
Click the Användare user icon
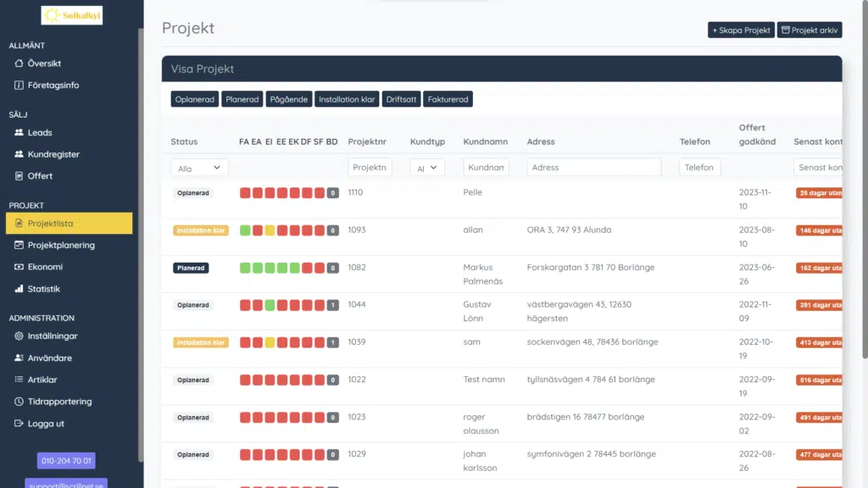[x=19, y=358]
